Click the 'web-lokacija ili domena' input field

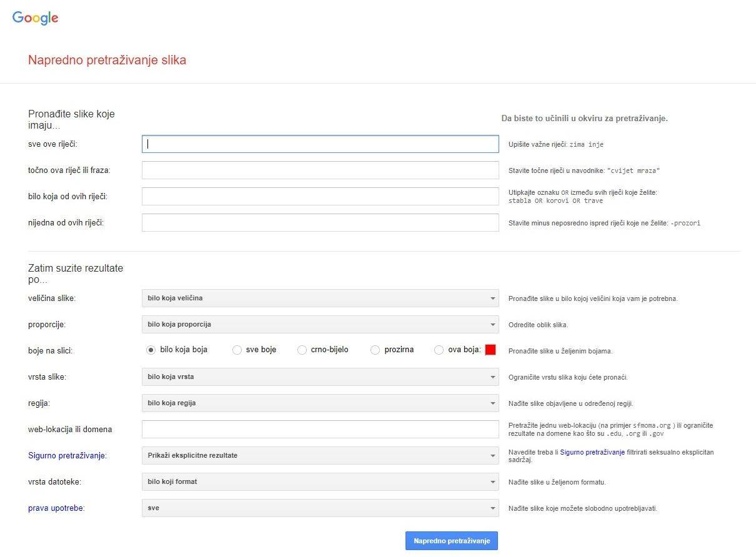click(x=320, y=430)
